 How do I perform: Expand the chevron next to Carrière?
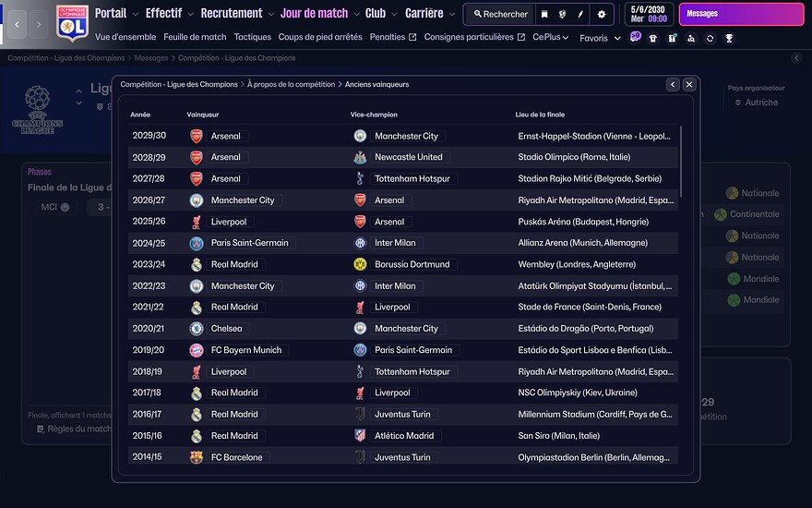tap(451, 15)
